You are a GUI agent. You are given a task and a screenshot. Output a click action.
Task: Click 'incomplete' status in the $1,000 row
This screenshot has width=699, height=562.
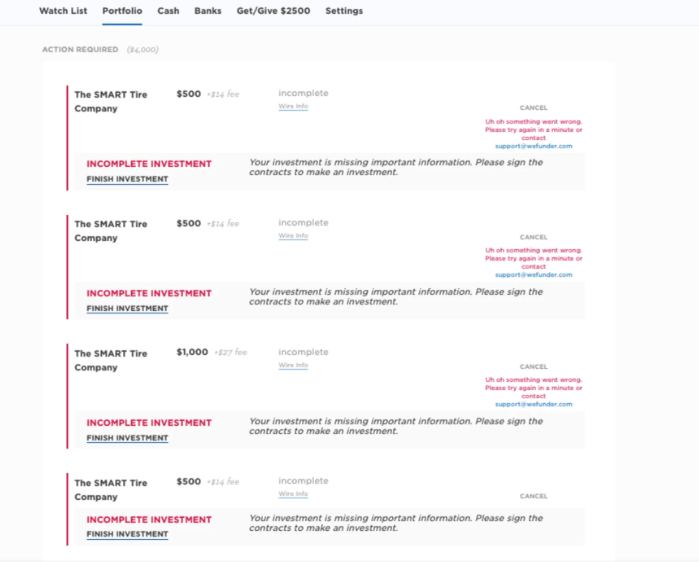pos(303,352)
